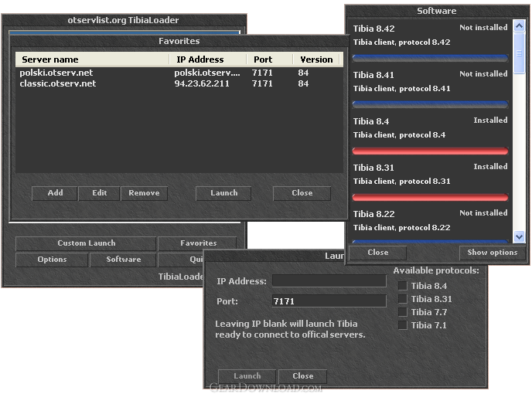Screen dimensions: 532x394
Task: Select classic.otserv.net server row
Action: click(x=179, y=83)
